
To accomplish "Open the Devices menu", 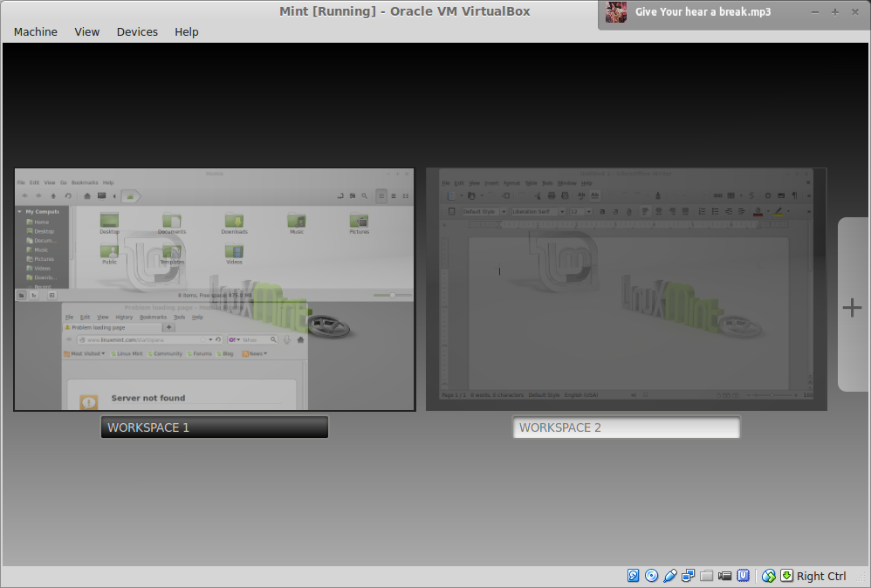I will (x=137, y=31).
